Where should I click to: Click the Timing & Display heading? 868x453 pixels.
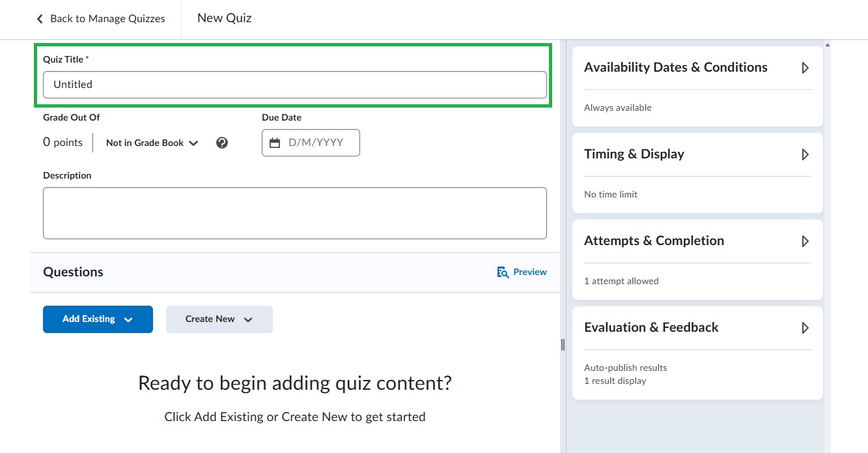(634, 154)
